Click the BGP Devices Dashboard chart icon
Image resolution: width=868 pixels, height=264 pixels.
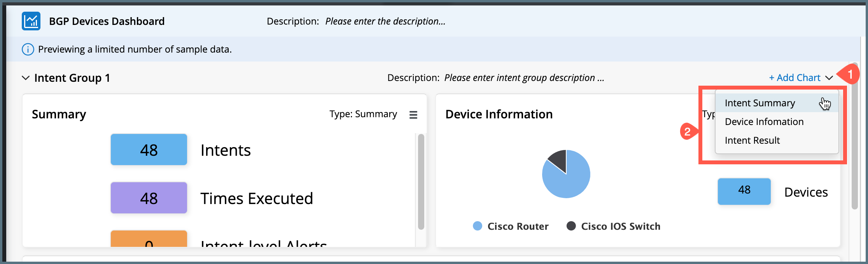pyautogui.click(x=31, y=21)
